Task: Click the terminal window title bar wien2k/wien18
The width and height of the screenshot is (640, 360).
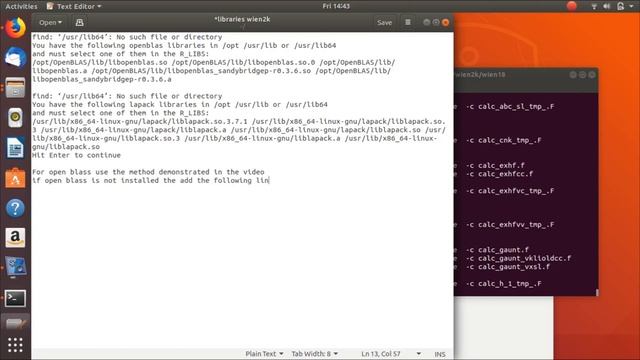Action: 526,75
